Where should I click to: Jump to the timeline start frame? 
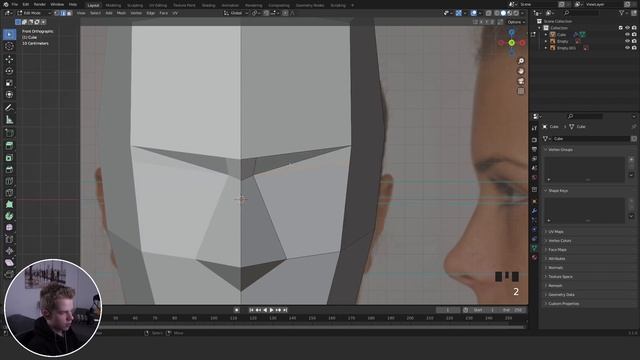click(251, 310)
